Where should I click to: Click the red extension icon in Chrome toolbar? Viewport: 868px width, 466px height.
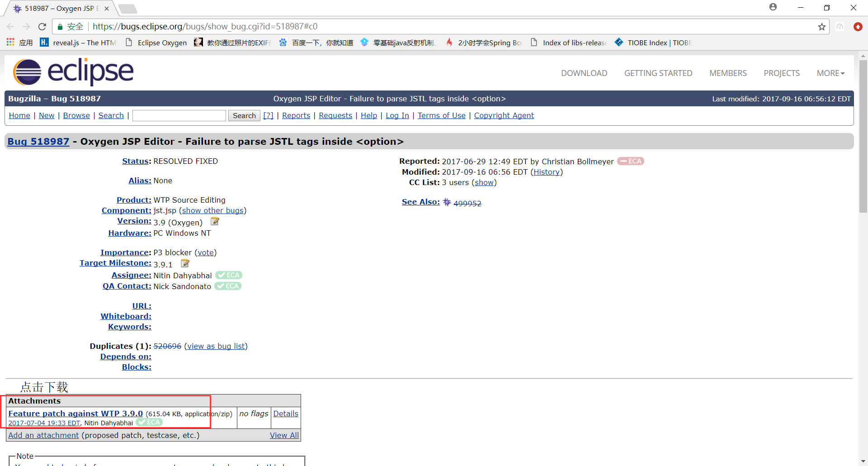[x=858, y=27]
